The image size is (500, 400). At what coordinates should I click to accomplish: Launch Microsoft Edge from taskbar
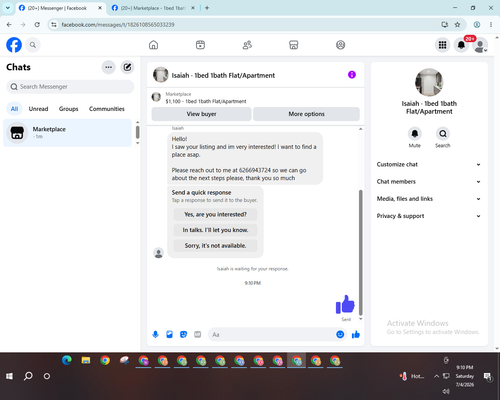click(67, 360)
